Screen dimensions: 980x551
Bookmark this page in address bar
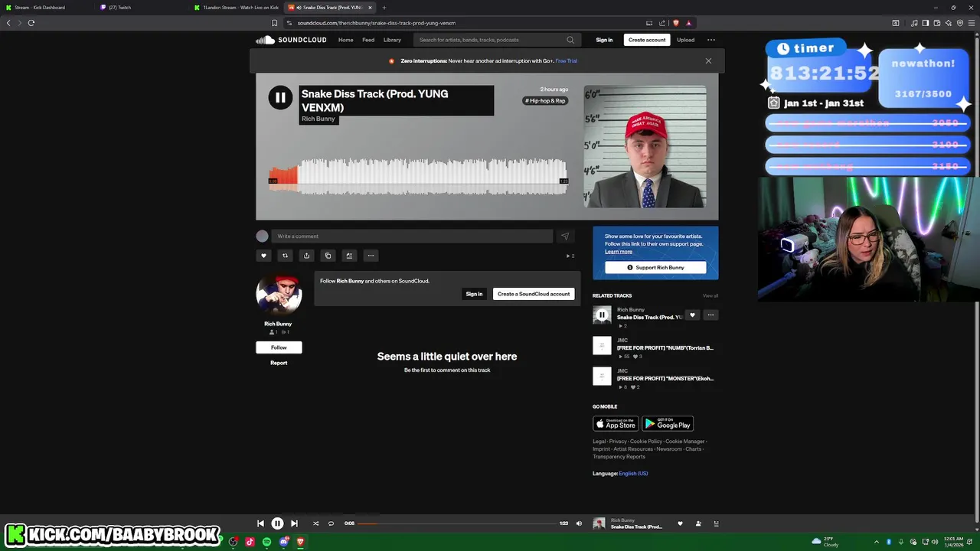coord(275,23)
